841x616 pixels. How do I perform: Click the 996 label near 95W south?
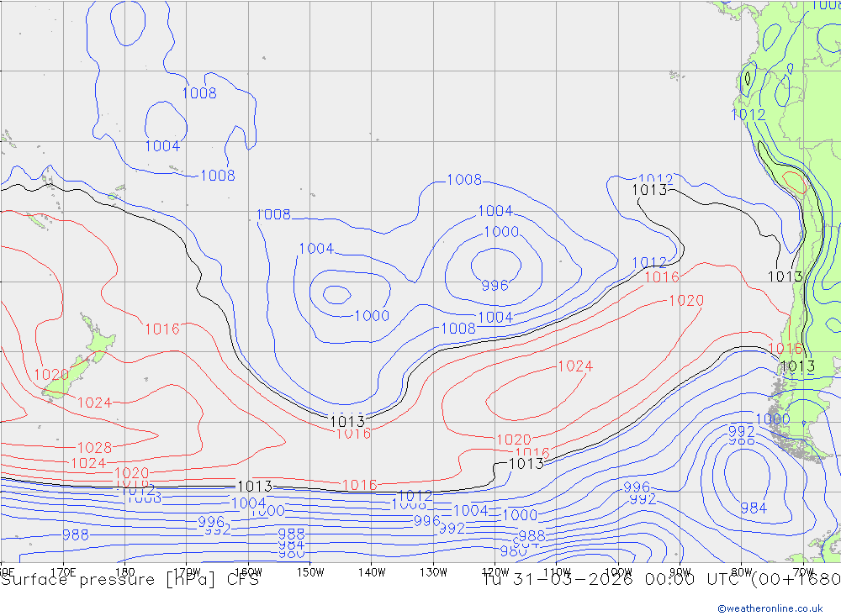(x=637, y=487)
